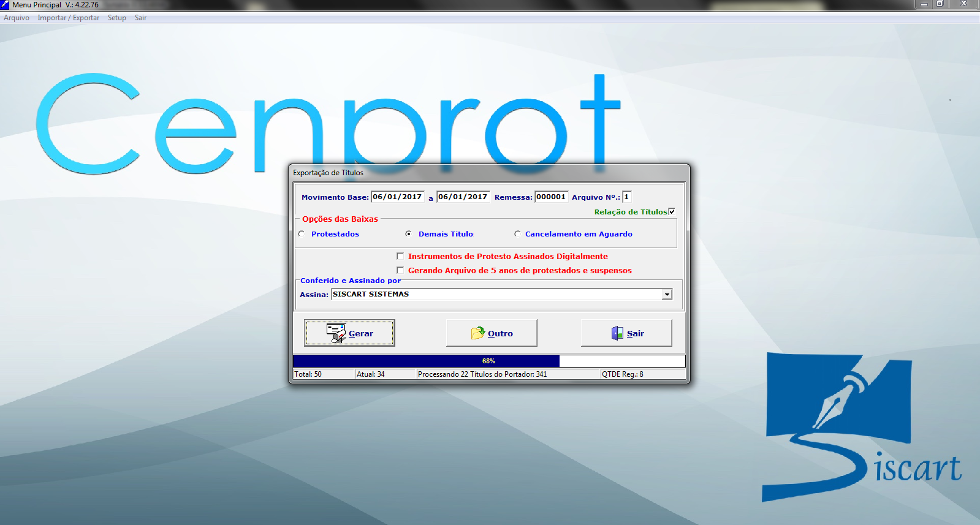Viewport: 980px width, 525px height.
Task: Click the Sair menu item
Action: (x=140, y=18)
